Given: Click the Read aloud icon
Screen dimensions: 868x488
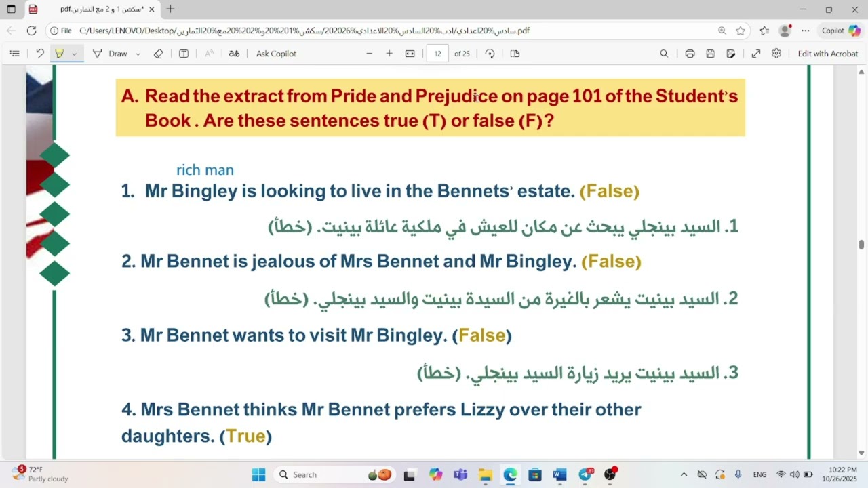Looking at the screenshot, I should (209, 54).
